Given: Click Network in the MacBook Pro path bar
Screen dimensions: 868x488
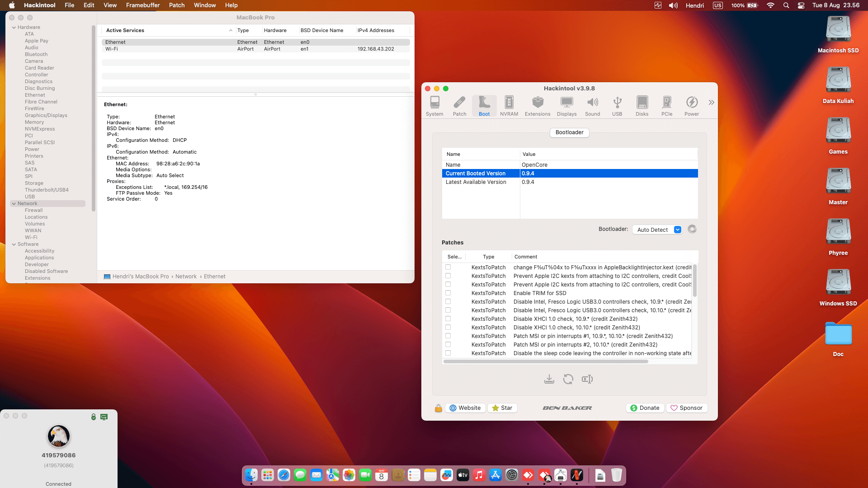Looking at the screenshot, I should 186,277.
